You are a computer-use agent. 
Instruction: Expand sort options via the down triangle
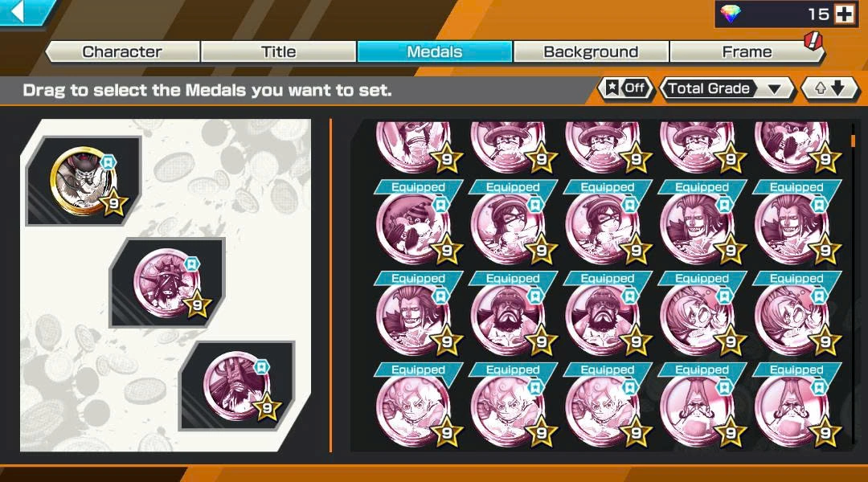pos(775,88)
